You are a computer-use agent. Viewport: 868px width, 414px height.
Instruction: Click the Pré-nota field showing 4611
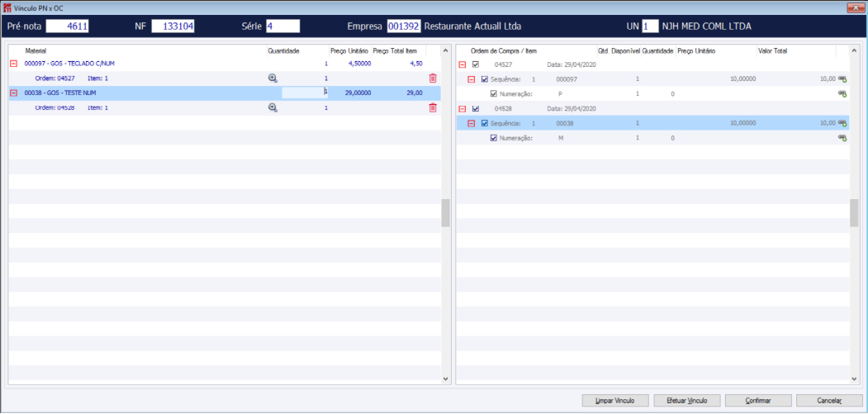coord(67,26)
